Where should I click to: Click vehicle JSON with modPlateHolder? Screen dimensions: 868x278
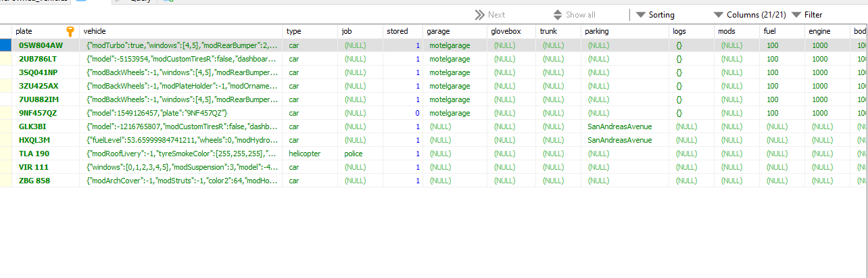(x=180, y=86)
